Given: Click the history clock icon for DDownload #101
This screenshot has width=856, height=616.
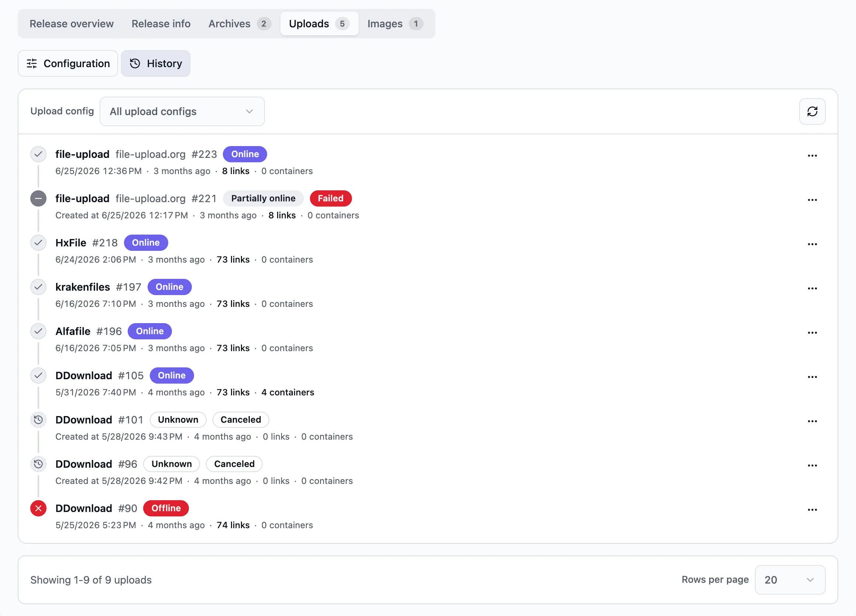Looking at the screenshot, I should click(x=38, y=419).
